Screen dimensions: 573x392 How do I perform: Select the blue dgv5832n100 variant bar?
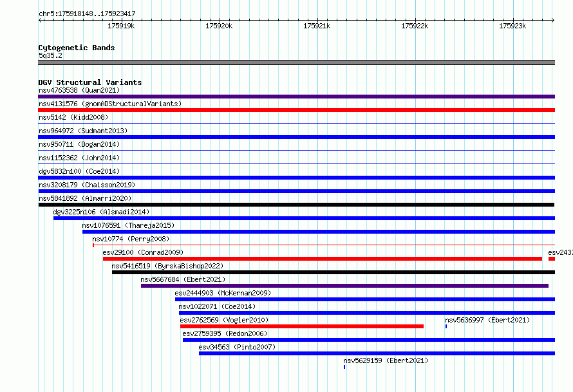tap(296, 178)
